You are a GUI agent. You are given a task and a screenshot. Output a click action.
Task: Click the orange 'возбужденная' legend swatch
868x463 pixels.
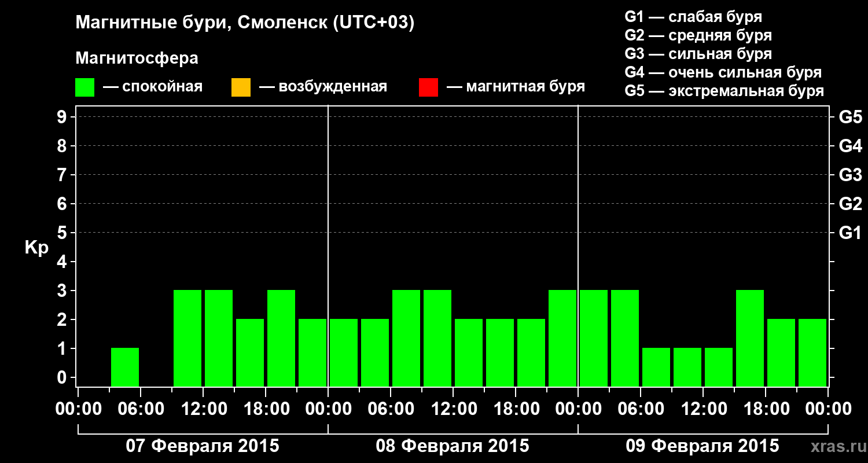coord(241,87)
